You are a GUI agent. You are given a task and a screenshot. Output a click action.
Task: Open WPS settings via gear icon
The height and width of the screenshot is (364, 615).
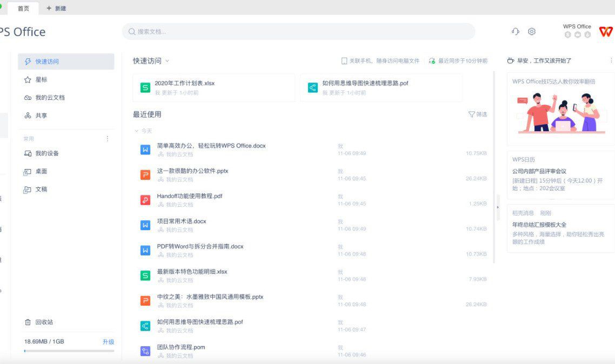point(531,31)
